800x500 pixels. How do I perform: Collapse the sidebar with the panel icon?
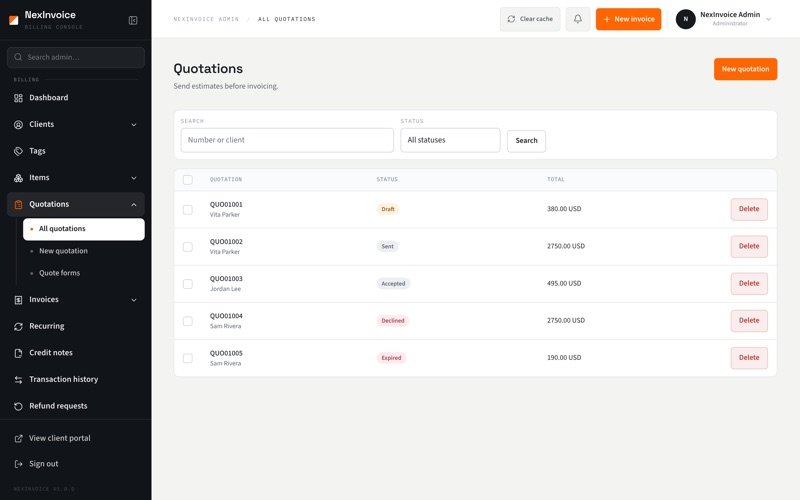coord(133,20)
